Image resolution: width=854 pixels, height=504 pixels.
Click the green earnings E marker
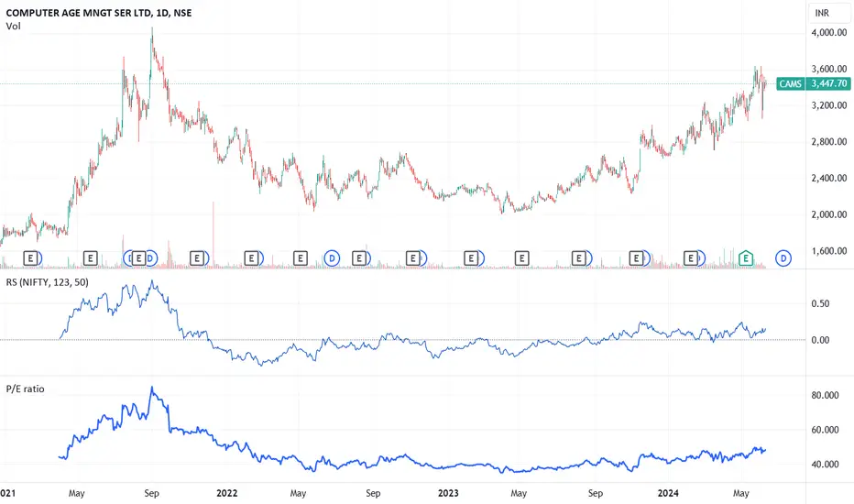[x=746, y=258]
